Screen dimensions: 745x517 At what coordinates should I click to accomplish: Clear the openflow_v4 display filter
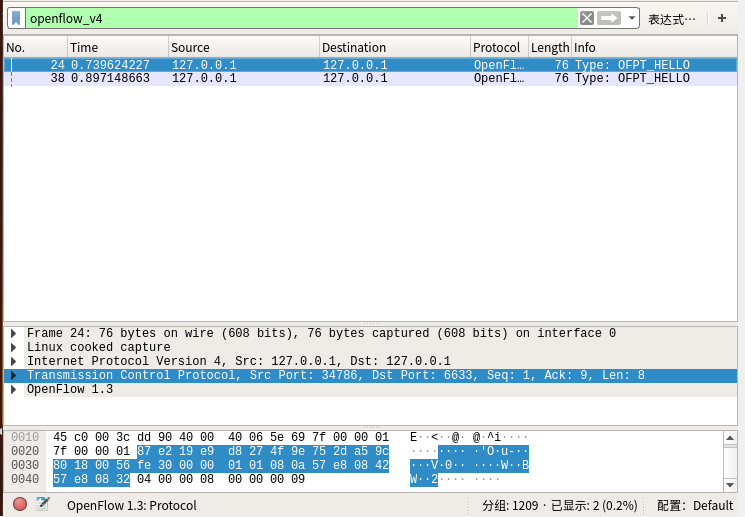[587, 19]
